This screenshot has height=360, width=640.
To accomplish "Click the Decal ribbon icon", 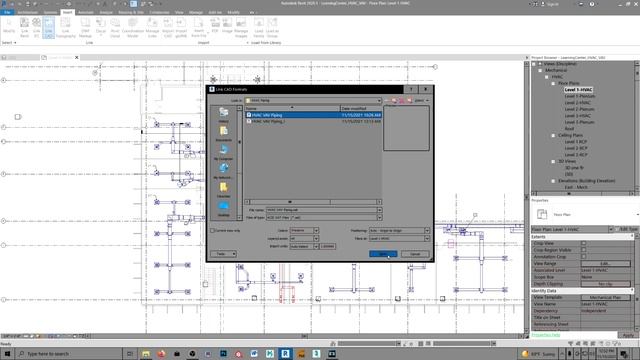I will pos(100,27).
